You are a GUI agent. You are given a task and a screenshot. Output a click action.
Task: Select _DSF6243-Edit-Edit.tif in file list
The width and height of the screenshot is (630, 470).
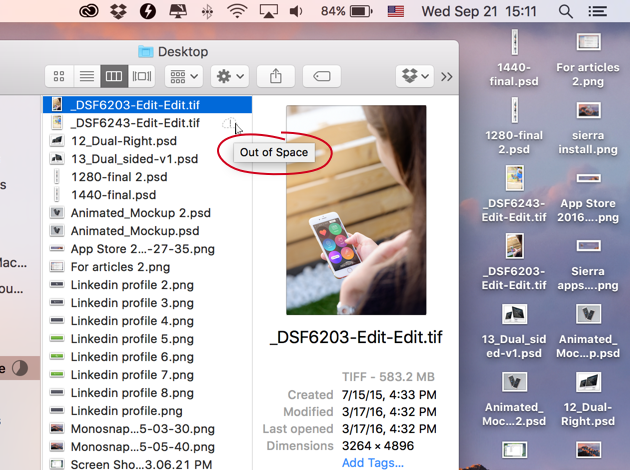(x=147, y=123)
